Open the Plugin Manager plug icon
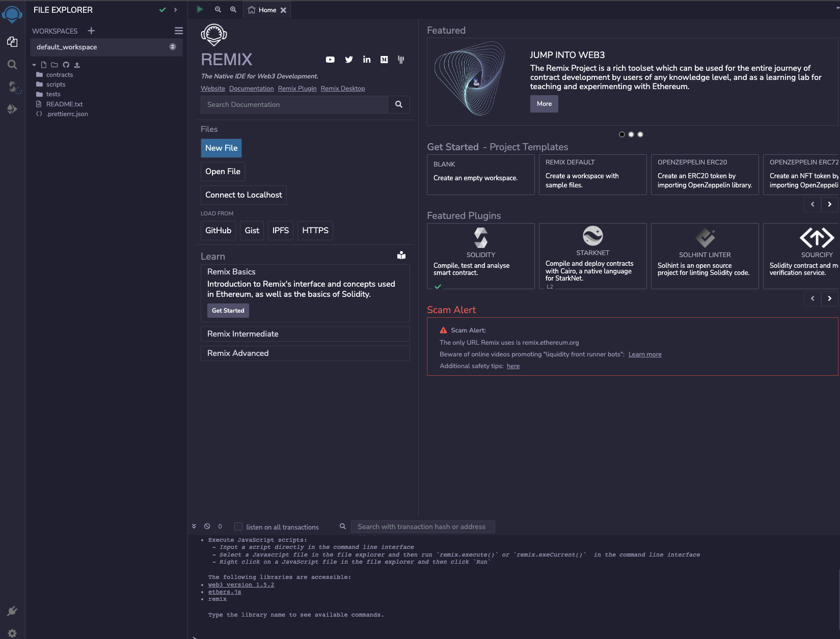 pos(12,610)
